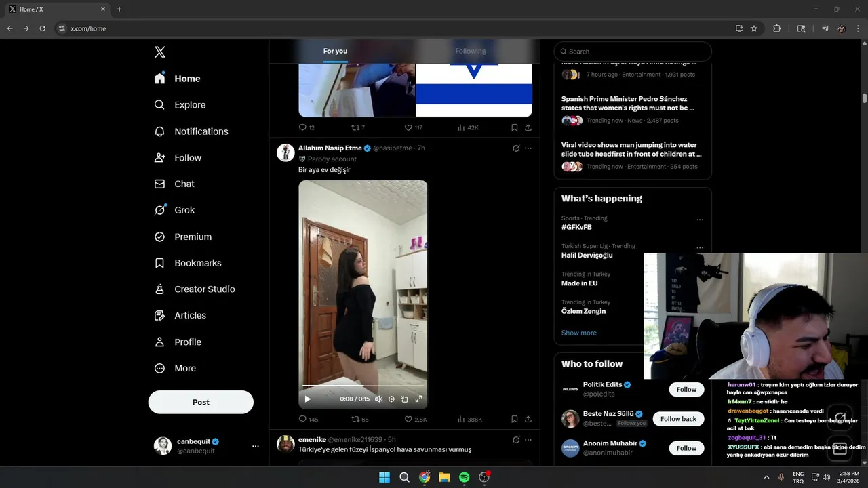868x488 pixels.
Task: Open Grok explain on Allahım Nasip Etme post
Action: click(516, 148)
